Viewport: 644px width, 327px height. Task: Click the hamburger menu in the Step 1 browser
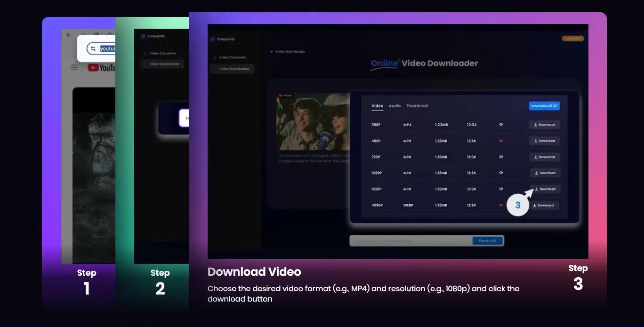pyautogui.click(x=74, y=67)
